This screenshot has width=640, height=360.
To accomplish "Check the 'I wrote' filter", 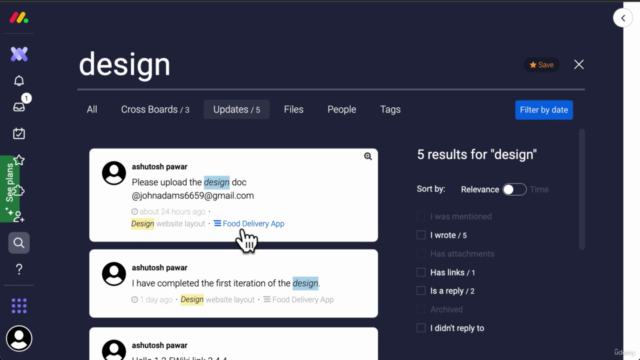I will pos(421,235).
